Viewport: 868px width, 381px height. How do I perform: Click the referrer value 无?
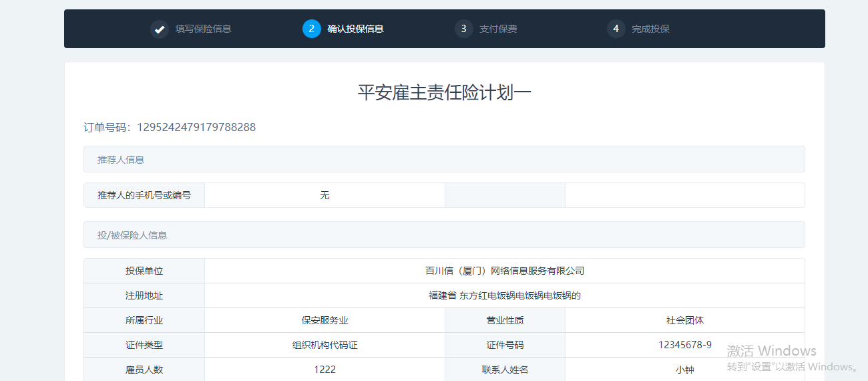[324, 195]
